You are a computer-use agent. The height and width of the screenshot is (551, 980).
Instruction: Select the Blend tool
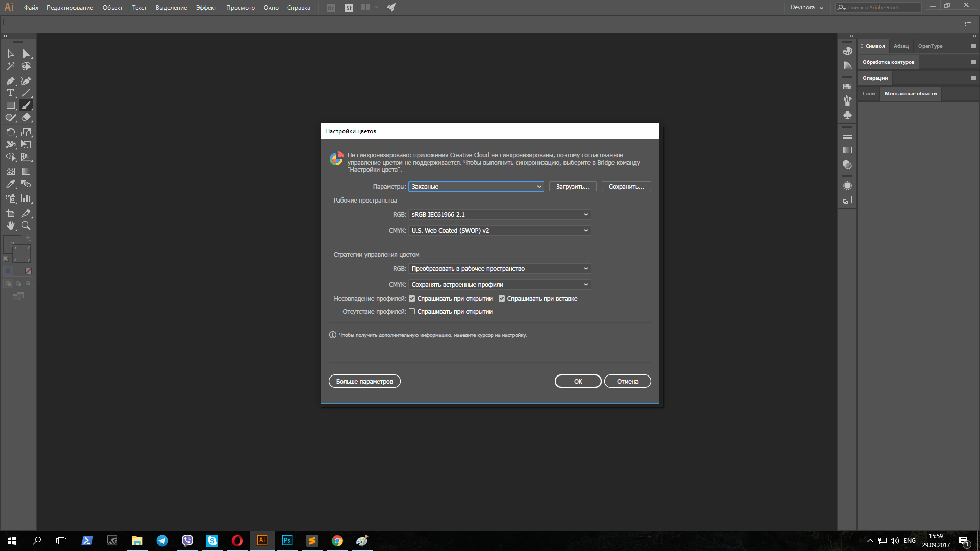coord(26,184)
